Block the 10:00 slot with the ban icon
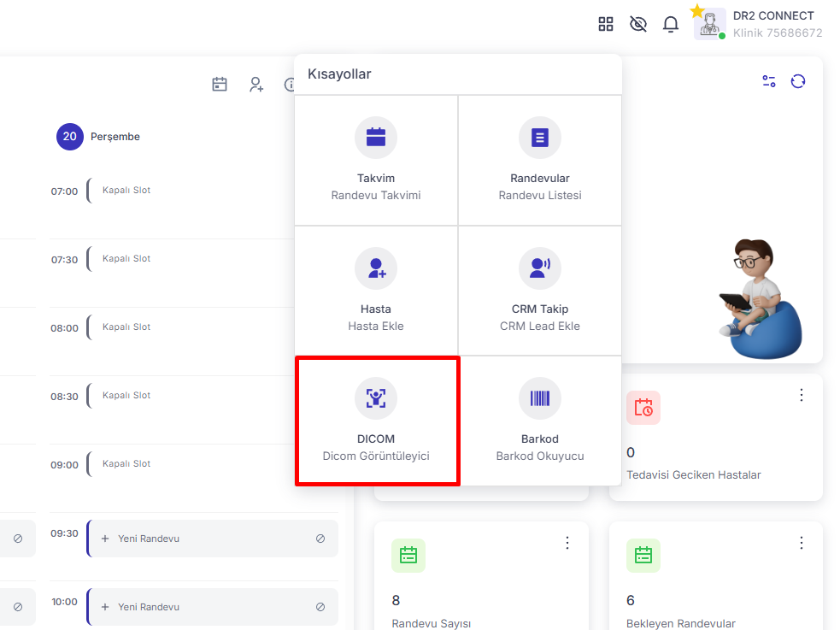840x630 pixels. click(x=320, y=607)
